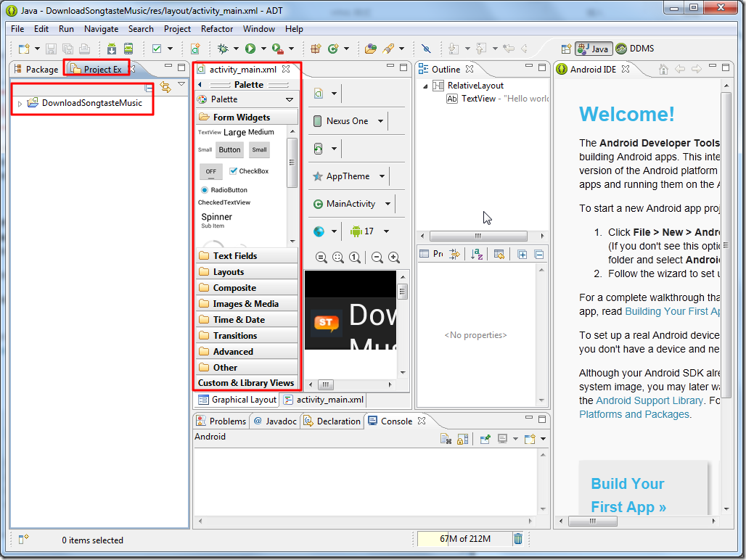Switch to activity_main.xml source tab
Image resolution: width=746 pixels, height=560 pixels.
pyautogui.click(x=324, y=400)
